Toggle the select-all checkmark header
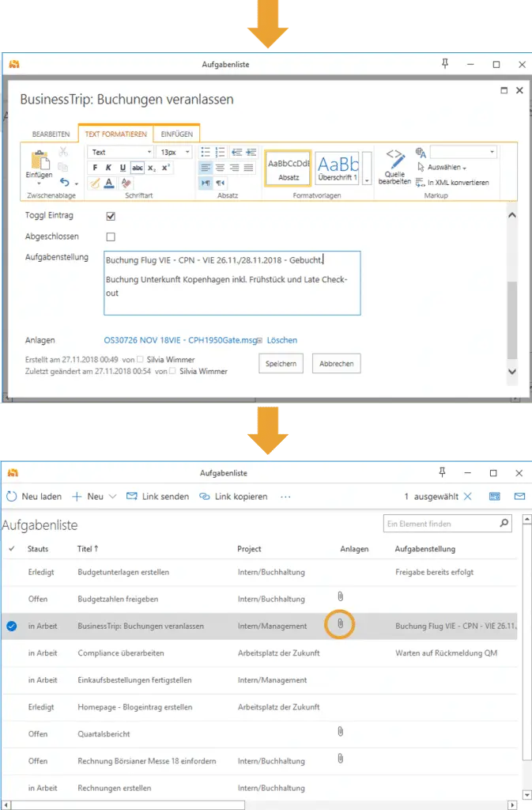532x810 pixels. pos(11,549)
